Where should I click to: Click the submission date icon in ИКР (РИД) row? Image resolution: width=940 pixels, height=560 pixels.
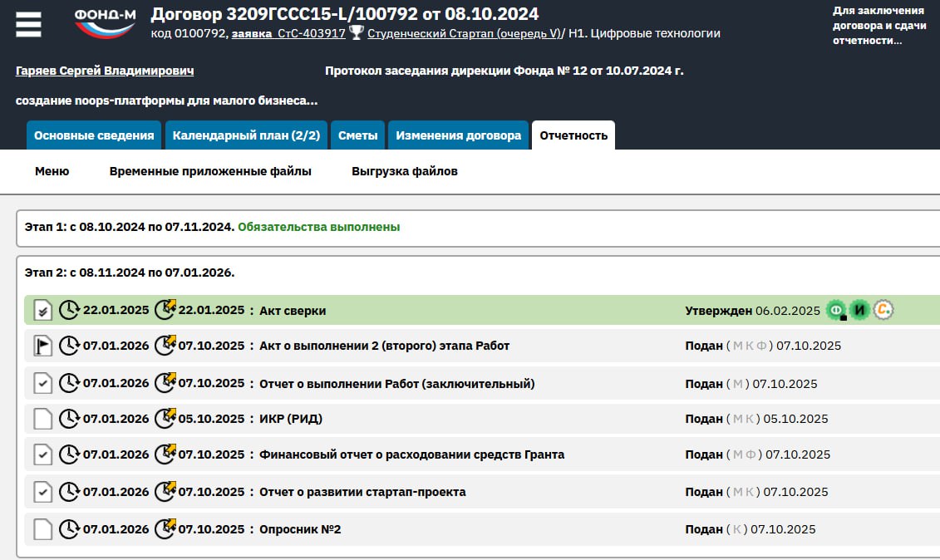(x=165, y=418)
